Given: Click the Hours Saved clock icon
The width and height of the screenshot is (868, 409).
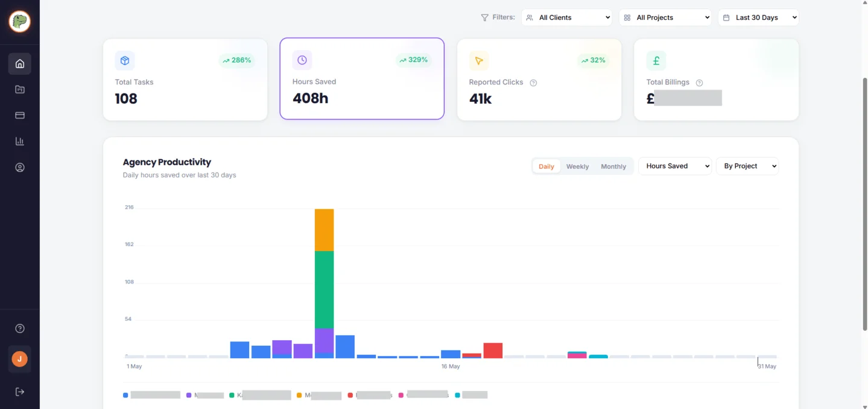Looking at the screenshot, I should (x=302, y=60).
